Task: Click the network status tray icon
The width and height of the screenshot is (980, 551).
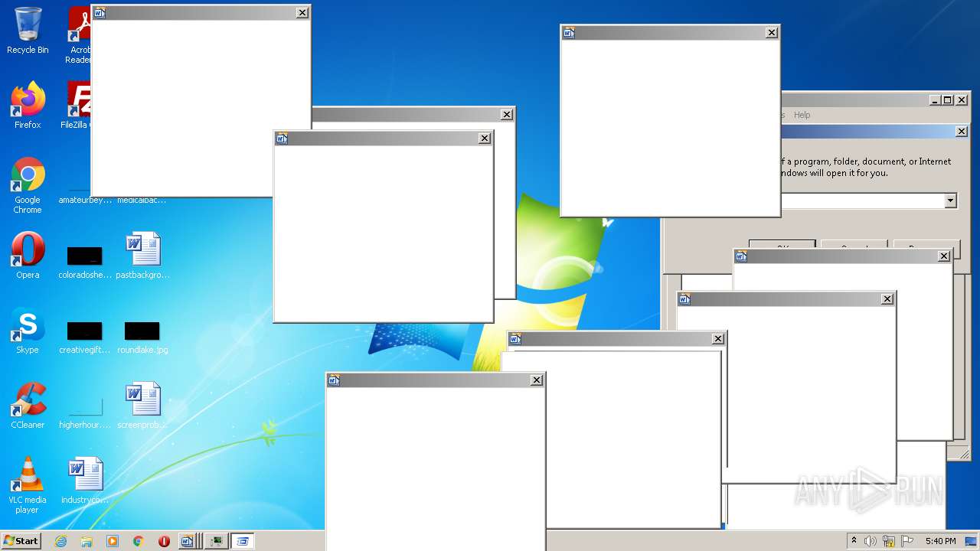Action: click(x=889, y=541)
